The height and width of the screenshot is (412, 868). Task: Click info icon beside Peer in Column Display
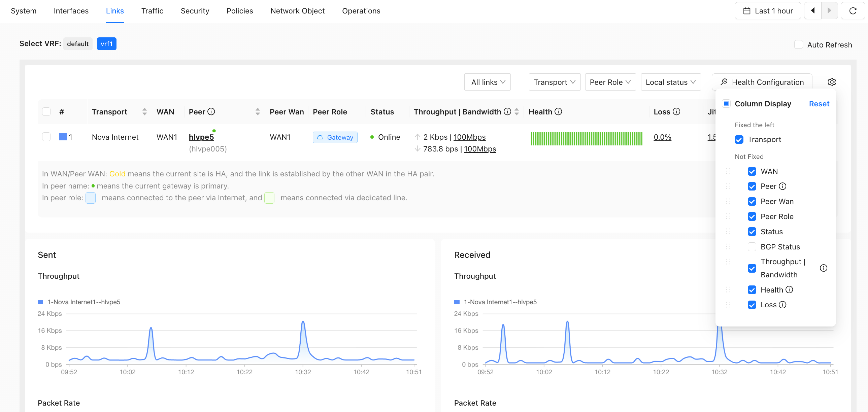pos(782,186)
